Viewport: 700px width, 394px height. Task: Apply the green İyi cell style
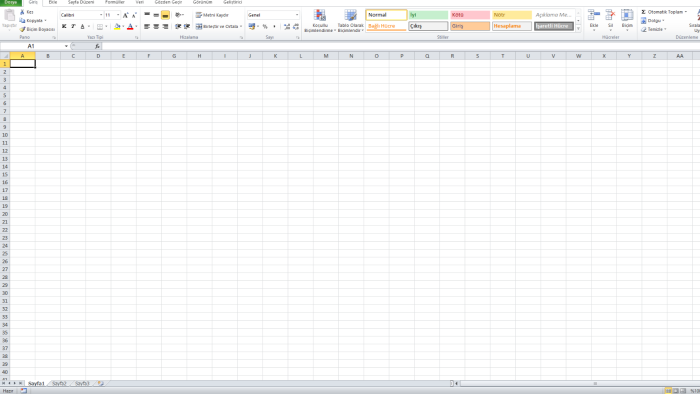pos(428,15)
